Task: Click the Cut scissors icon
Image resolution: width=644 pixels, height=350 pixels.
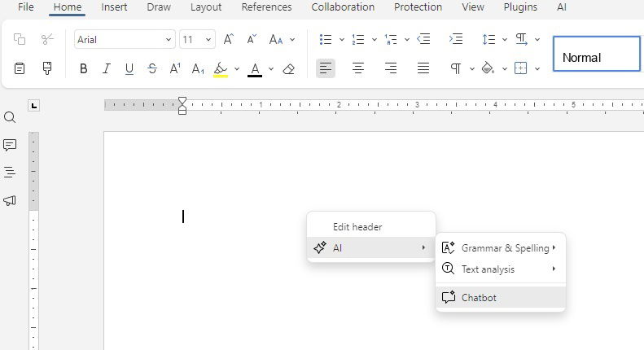Action: point(47,39)
